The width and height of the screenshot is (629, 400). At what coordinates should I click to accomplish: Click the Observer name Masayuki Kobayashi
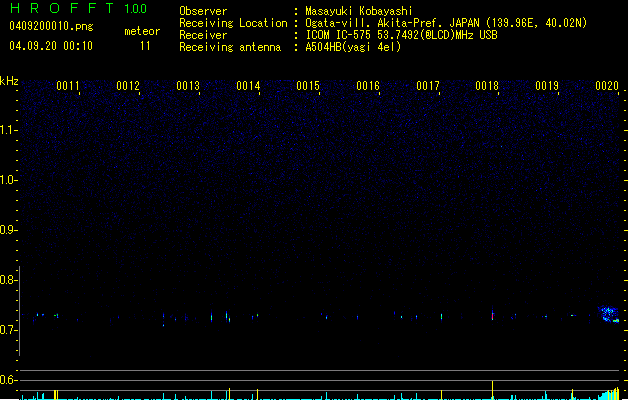click(x=359, y=11)
